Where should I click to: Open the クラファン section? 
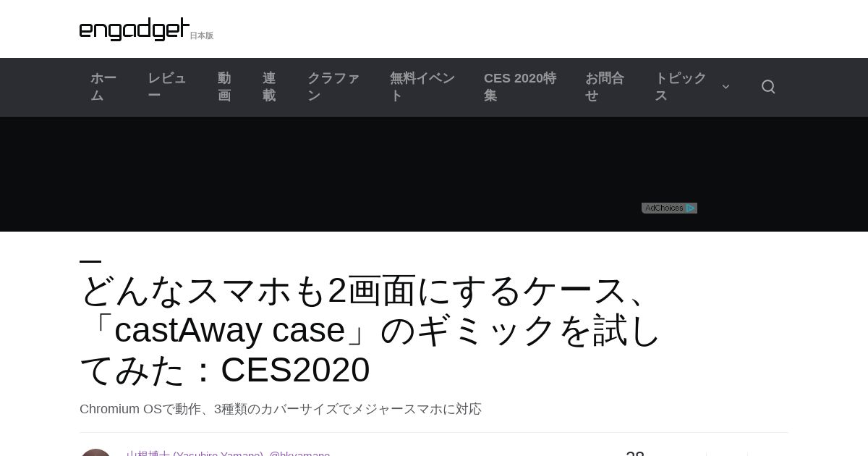click(333, 87)
